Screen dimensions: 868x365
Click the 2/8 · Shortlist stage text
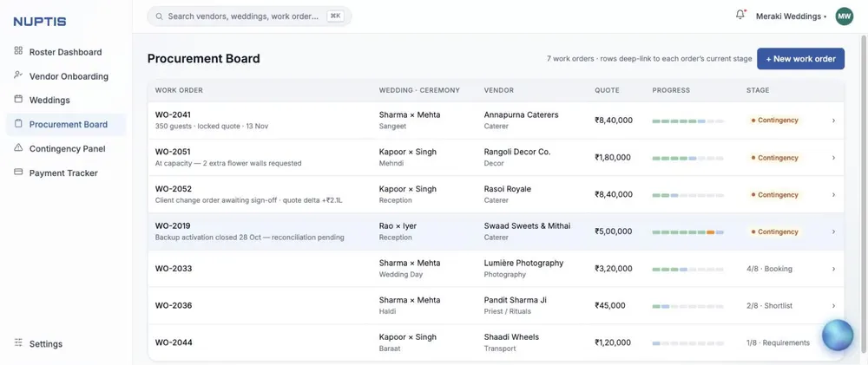point(769,306)
